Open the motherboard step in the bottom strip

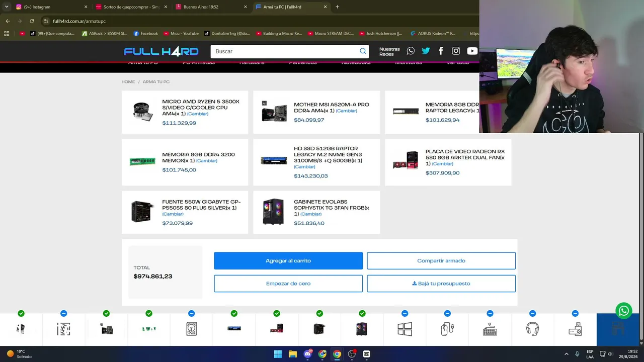106,329
